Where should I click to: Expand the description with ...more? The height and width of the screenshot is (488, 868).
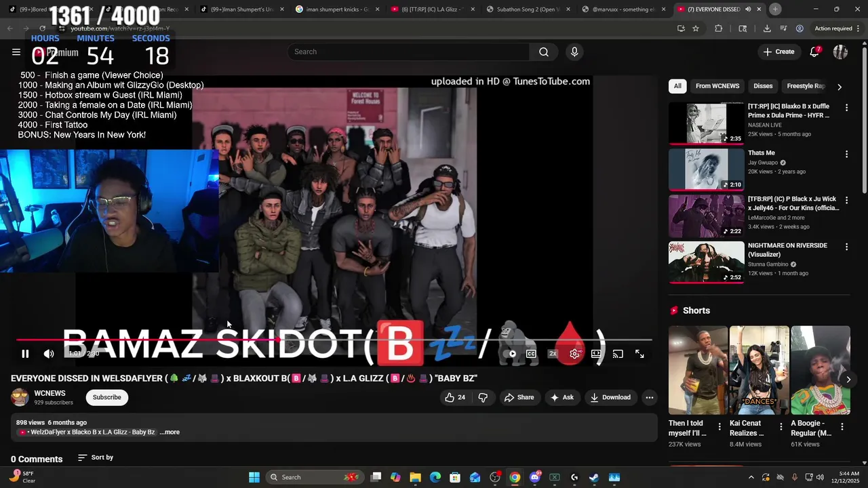[x=170, y=432]
